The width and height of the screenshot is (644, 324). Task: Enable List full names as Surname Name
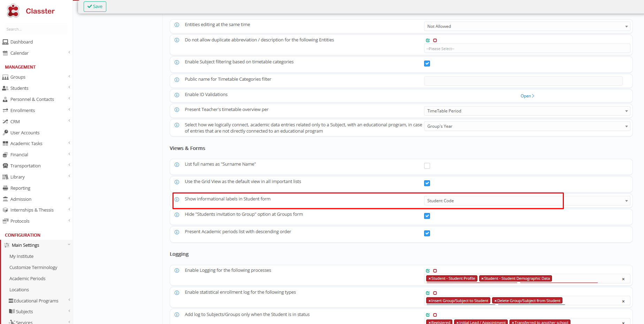pyautogui.click(x=427, y=166)
